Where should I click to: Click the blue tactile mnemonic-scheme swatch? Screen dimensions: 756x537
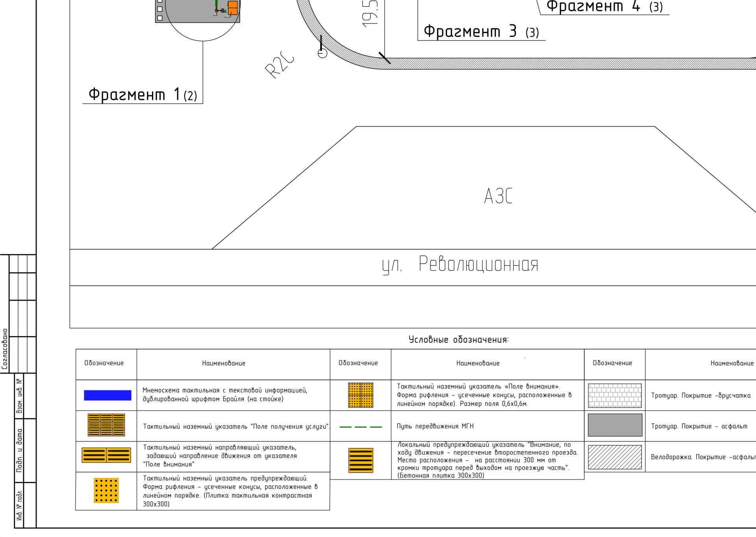pyautogui.click(x=107, y=395)
